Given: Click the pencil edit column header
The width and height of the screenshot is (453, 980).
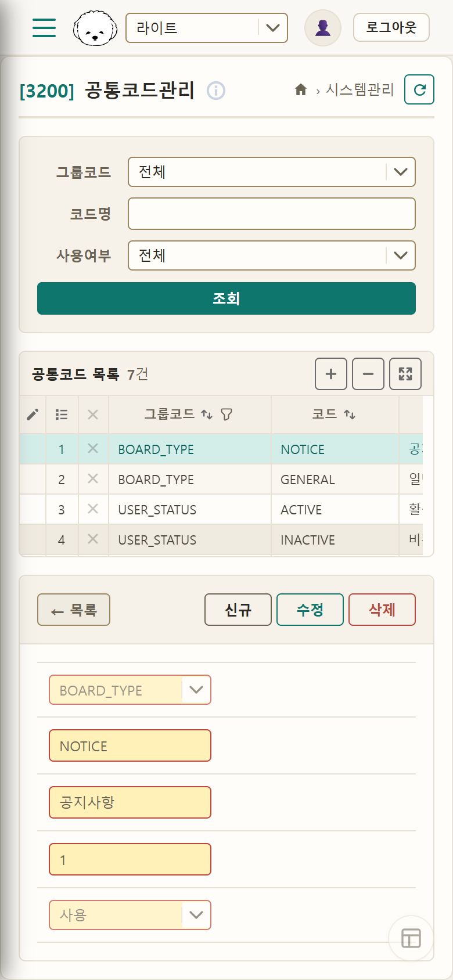Looking at the screenshot, I should pyautogui.click(x=33, y=415).
